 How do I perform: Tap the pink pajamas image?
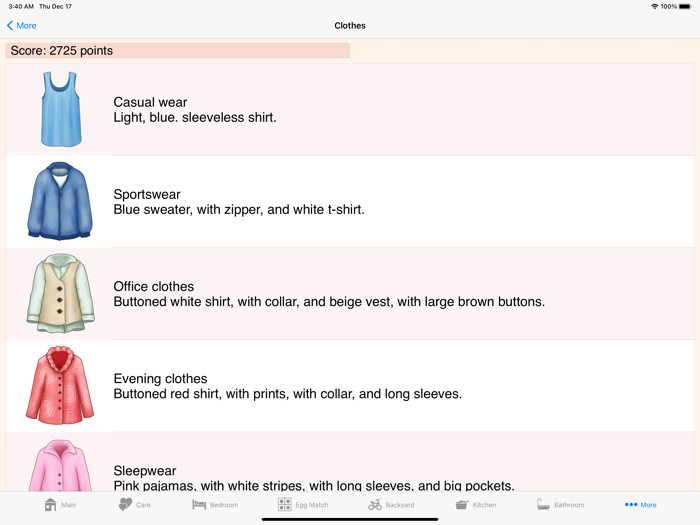60,465
